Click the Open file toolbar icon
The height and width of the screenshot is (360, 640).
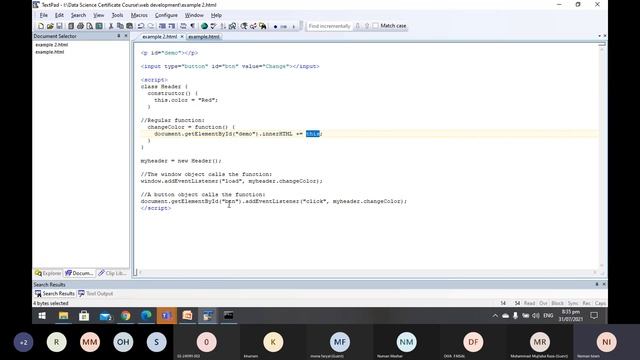(50, 26)
